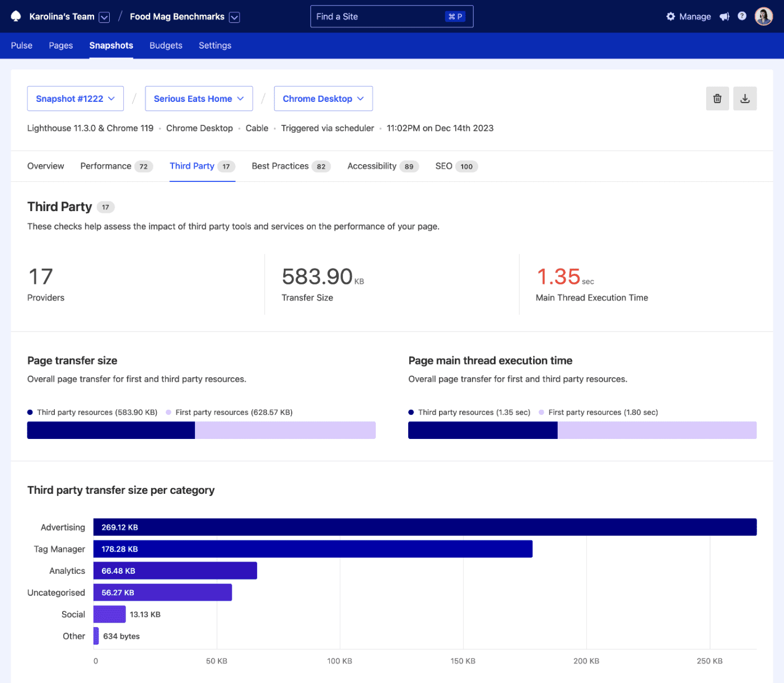Expand the Karolina's Team switcher

click(104, 17)
